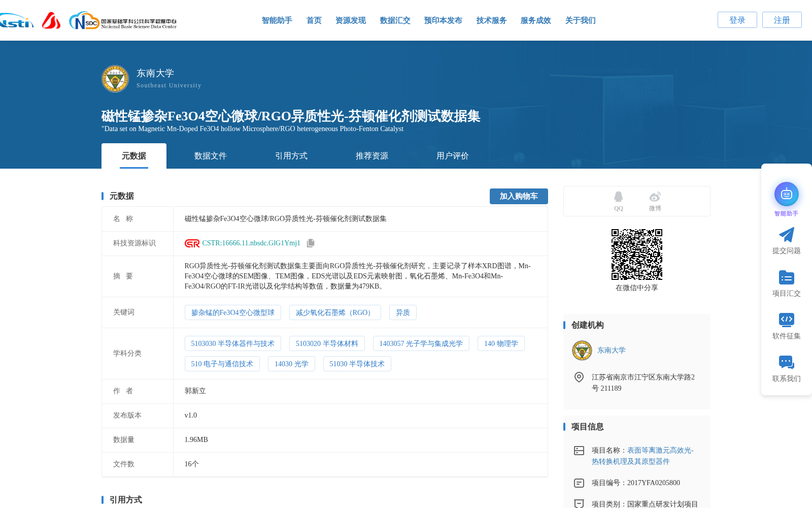Click author name 郭新立
The height and width of the screenshot is (508, 812).
click(x=195, y=391)
